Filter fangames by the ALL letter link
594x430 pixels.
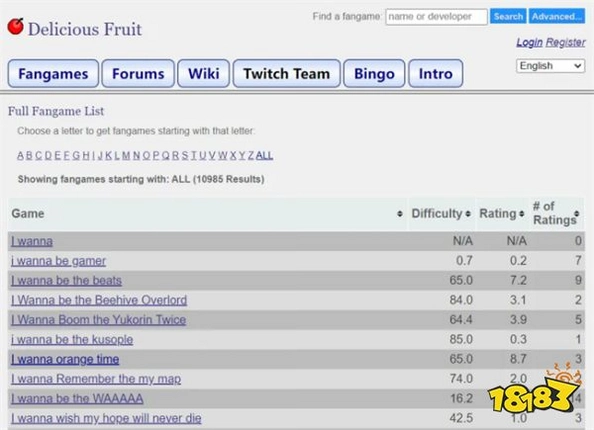[264, 155]
